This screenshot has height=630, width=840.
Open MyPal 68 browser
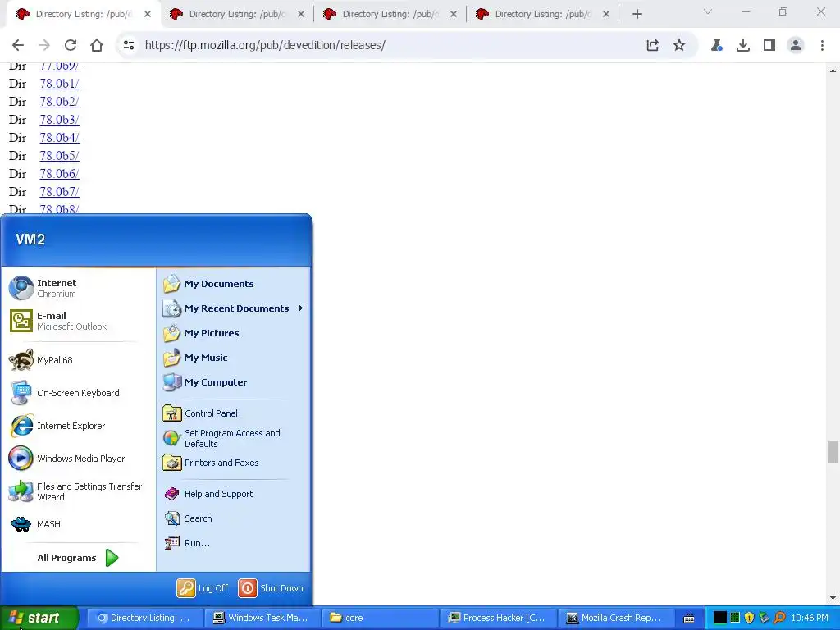click(x=78, y=360)
